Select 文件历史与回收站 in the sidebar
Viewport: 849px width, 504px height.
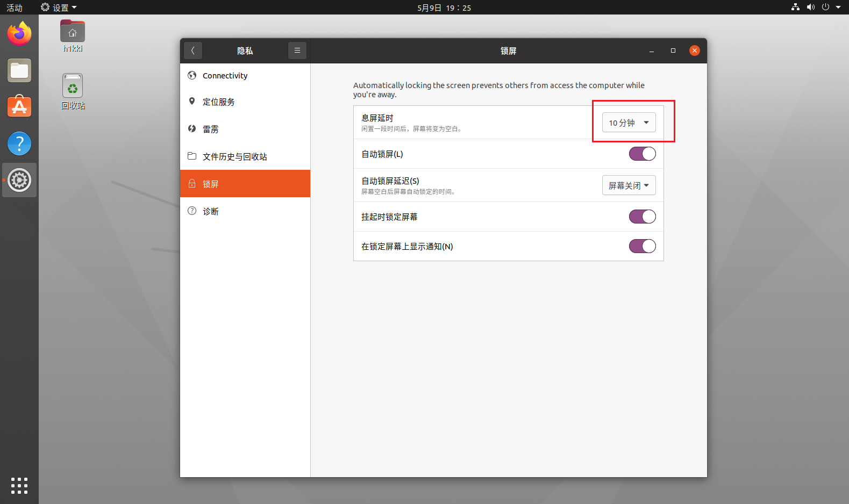(x=245, y=157)
